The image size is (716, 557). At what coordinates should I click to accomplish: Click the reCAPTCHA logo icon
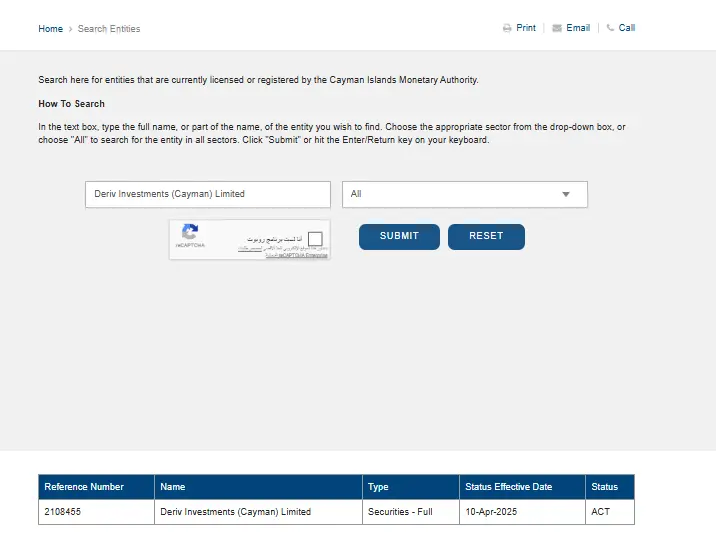[x=190, y=231]
